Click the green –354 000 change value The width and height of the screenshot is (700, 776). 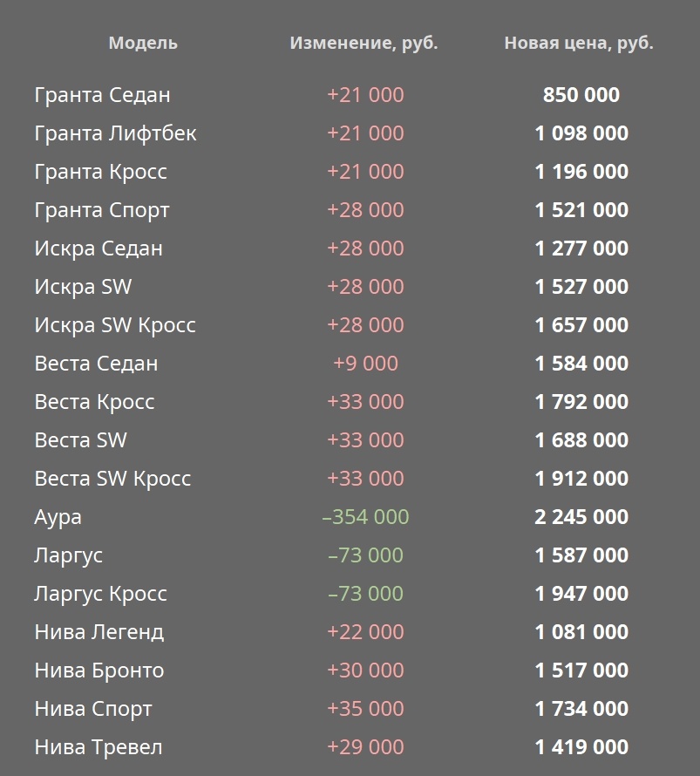tap(365, 517)
